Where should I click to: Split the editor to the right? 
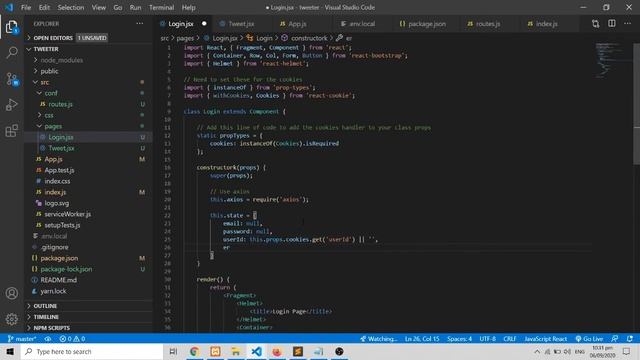611,24
